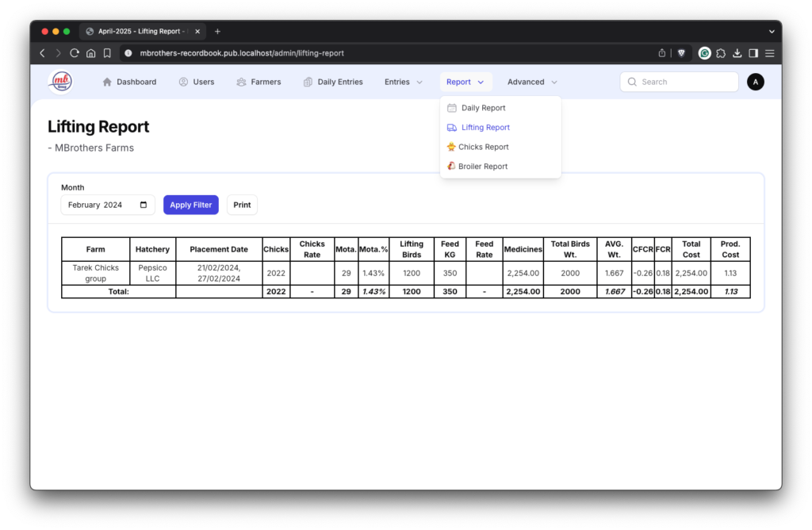
Task: Bookmark this page
Action: tap(107, 53)
